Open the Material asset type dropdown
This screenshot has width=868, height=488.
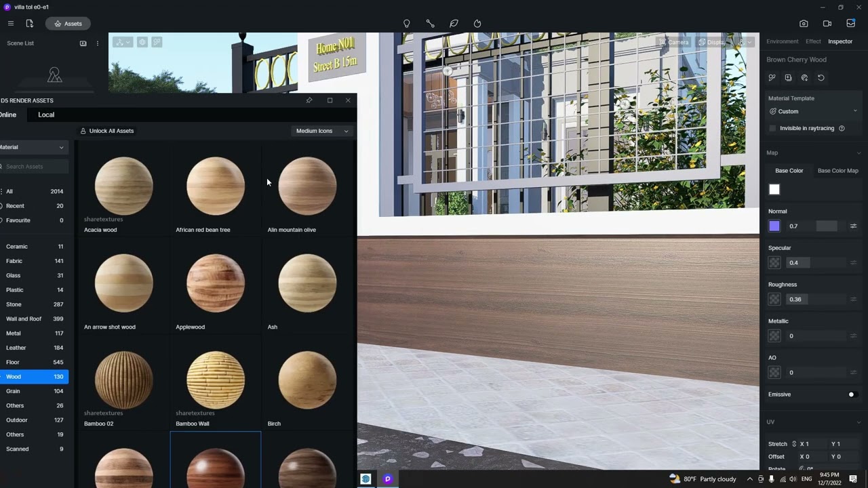[33, 147]
